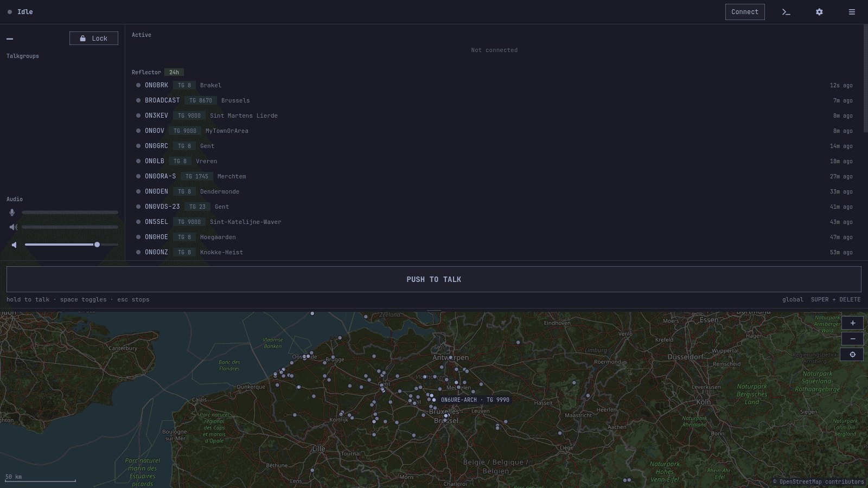This screenshot has height=488, width=868.
Task: Click the TG 8670 talkgroup badge
Action: click(201, 100)
